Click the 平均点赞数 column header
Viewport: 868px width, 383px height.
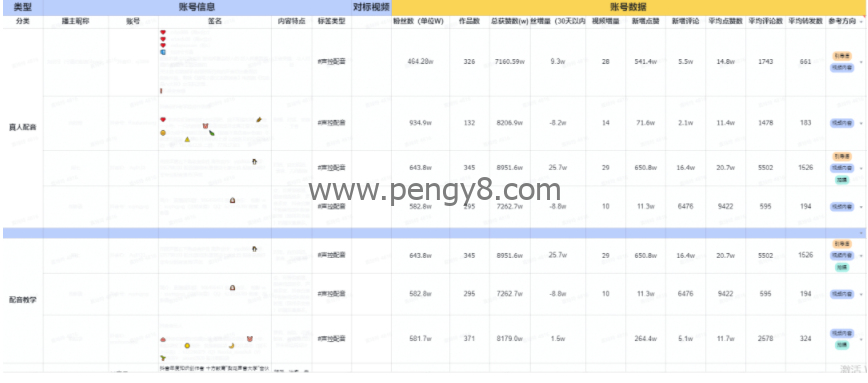[726, 22]
